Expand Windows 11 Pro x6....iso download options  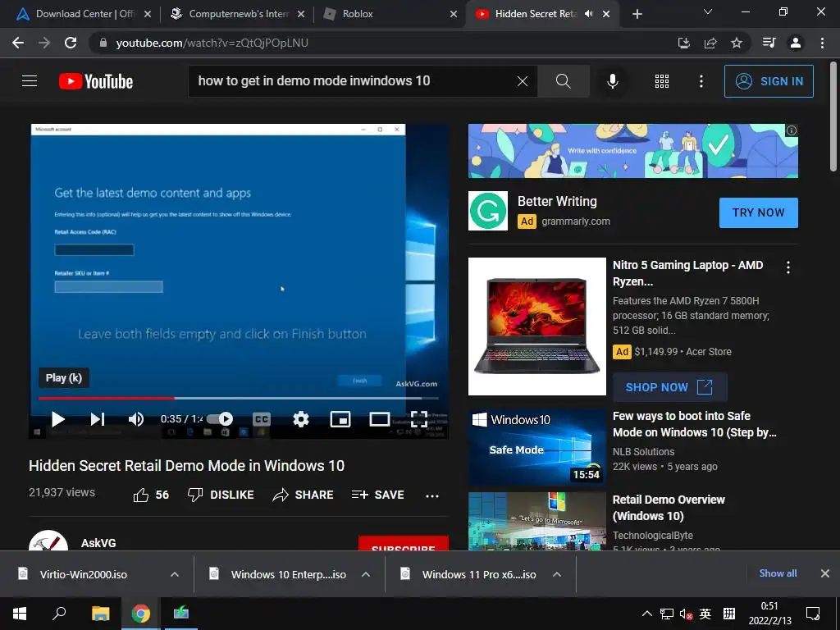(557, 574)
